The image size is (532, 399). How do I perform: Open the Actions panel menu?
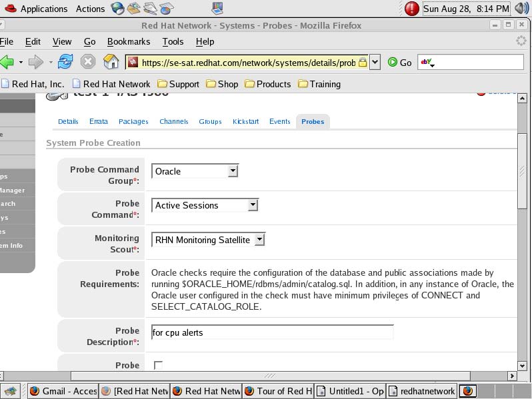(x=90, y=9)
